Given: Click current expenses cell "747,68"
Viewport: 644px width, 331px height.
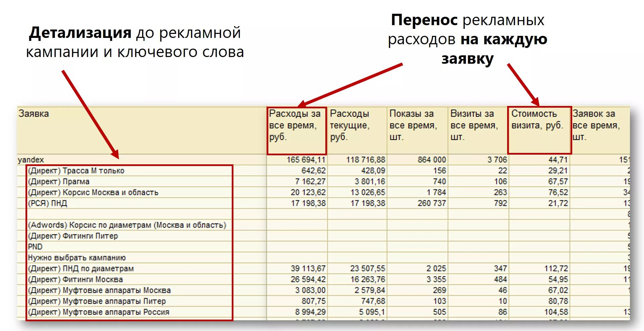Looking at the screenshot, I should (x=357, y=301).
